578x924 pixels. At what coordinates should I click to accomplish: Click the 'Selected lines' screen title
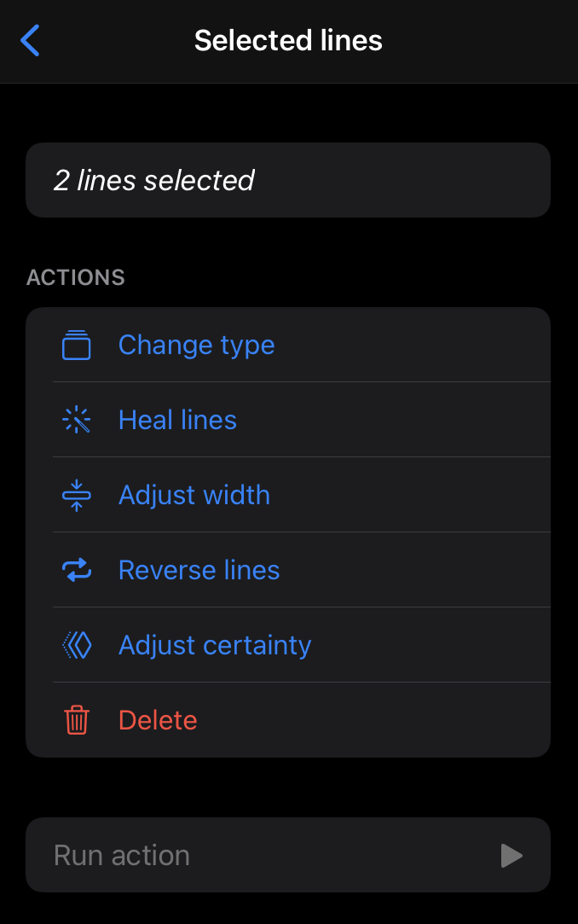coord(288,40)
